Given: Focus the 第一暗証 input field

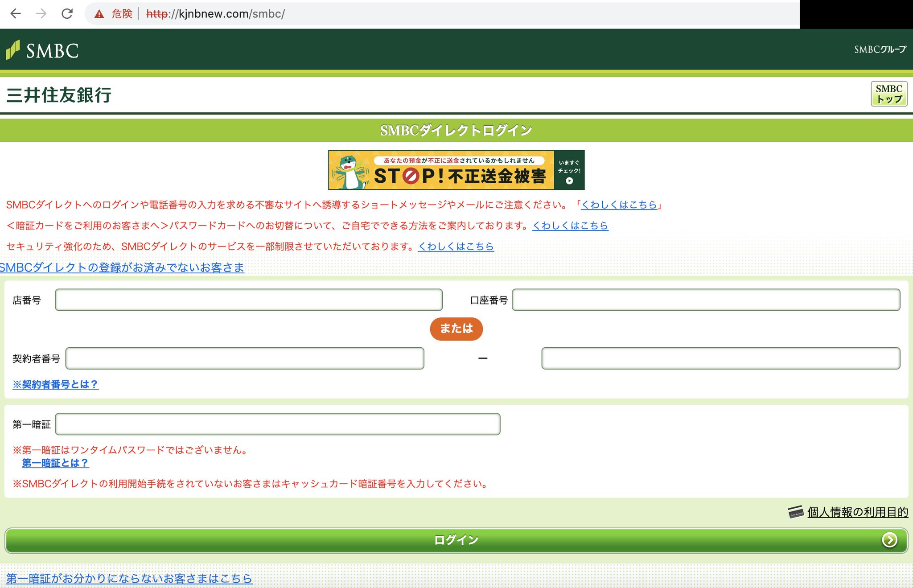Looking at the screenshot, I should pos(278,424).
